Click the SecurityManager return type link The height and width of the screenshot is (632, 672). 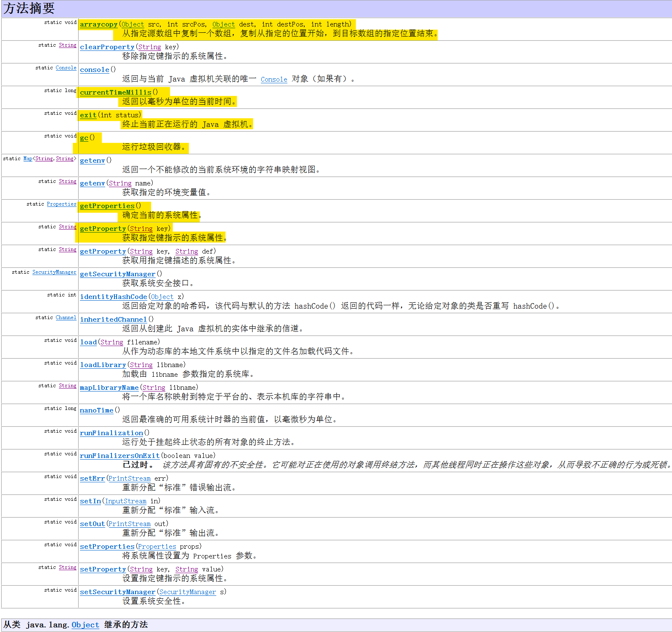54,272
